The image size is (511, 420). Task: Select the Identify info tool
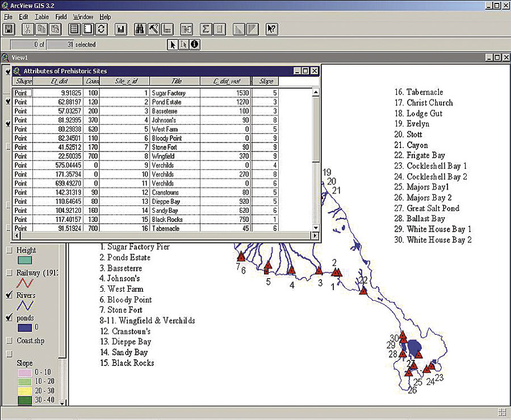point(195,44)
